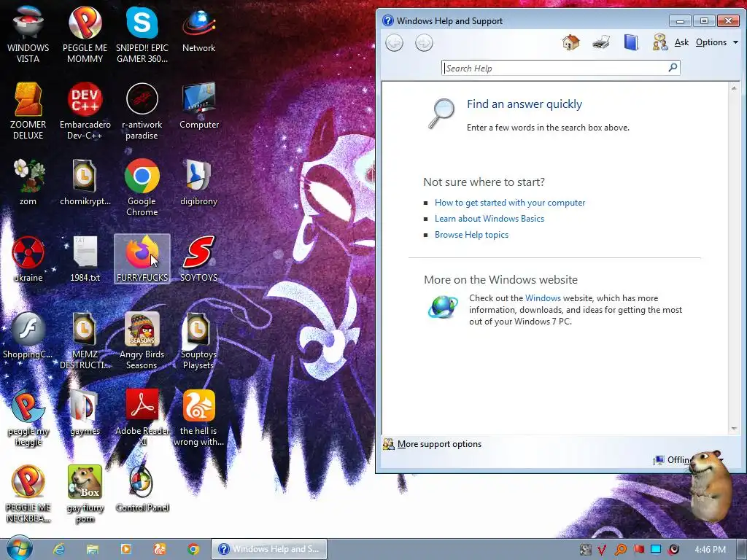Select the PEGGLE ME NECKBEA... icon
This screenshot has height=560, width=747.
coord(28,494)
